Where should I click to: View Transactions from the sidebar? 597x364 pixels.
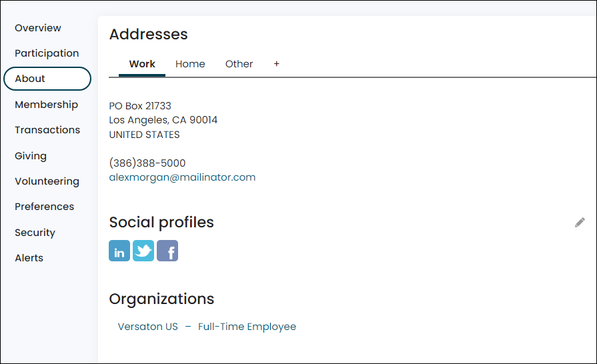pyautogui.click(x=47, y=130)
